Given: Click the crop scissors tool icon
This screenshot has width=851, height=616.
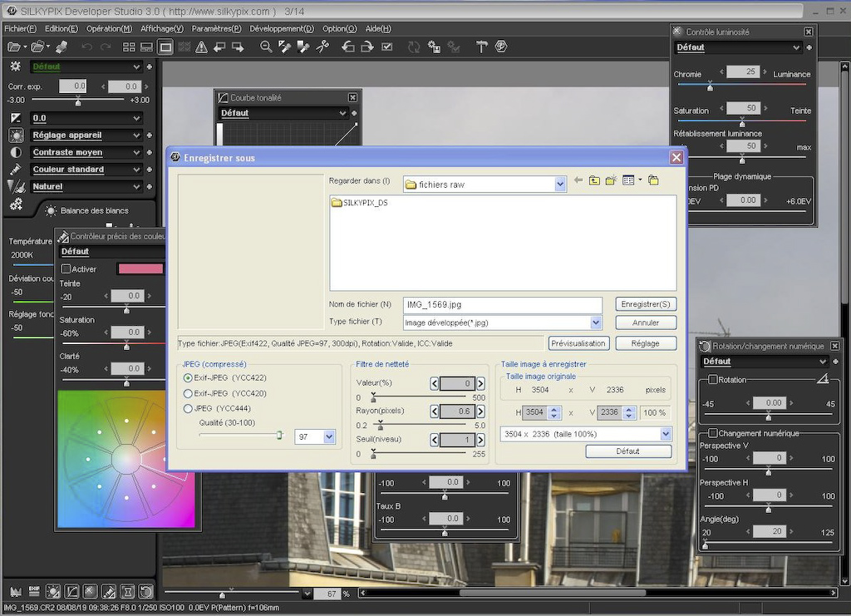Looking at the screenshot, I should (322, 47).
